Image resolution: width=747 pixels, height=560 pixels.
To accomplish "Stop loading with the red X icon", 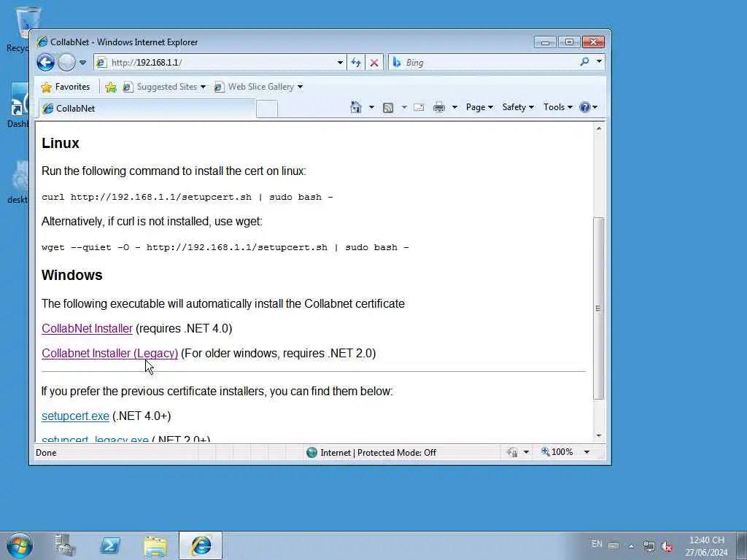I will (374, 63).
